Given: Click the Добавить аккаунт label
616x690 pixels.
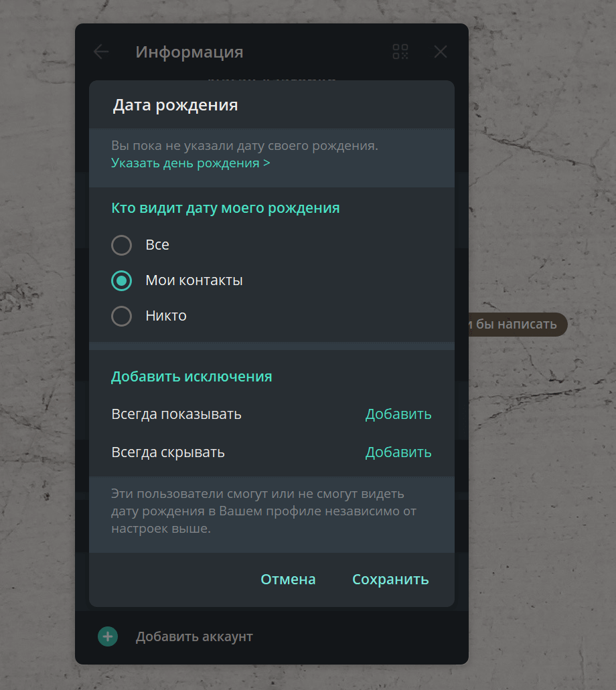Looking at the screenshot, I should click(194, 636).
